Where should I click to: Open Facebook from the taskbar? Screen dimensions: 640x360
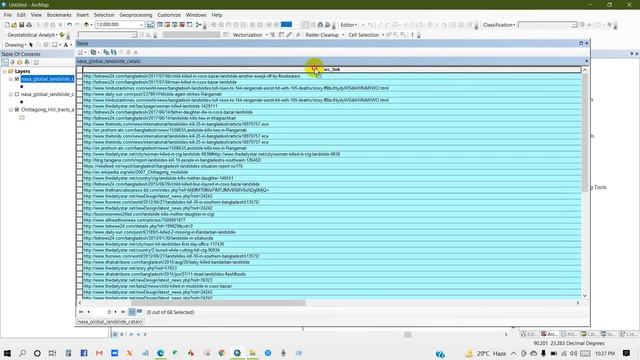[84, 353]
